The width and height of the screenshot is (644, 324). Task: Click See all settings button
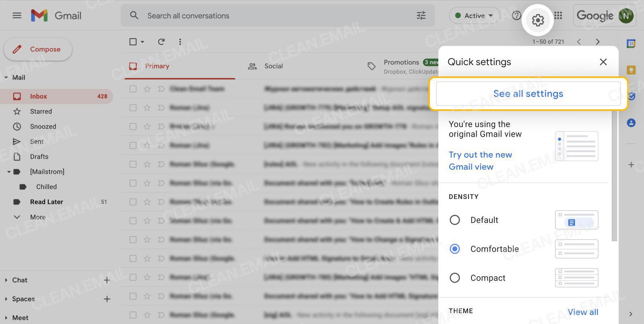(x=528, y=94)
